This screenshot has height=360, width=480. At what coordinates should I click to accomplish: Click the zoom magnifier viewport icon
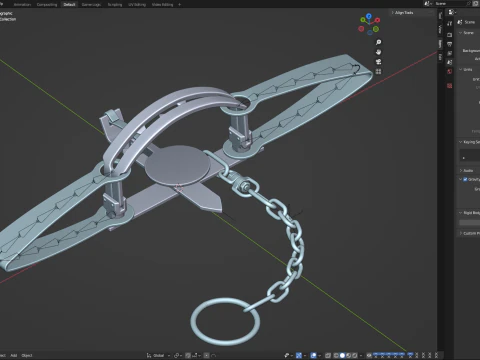(x=378, y=42)
